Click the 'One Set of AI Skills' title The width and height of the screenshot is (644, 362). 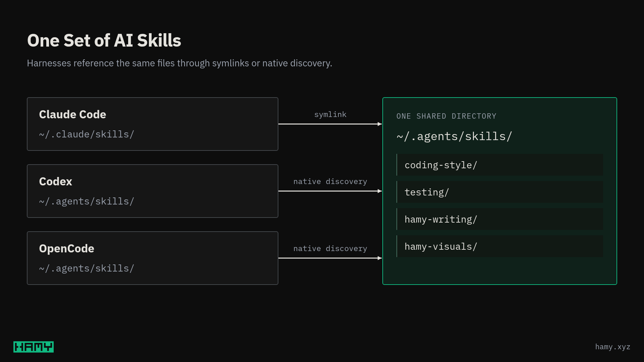104,41
